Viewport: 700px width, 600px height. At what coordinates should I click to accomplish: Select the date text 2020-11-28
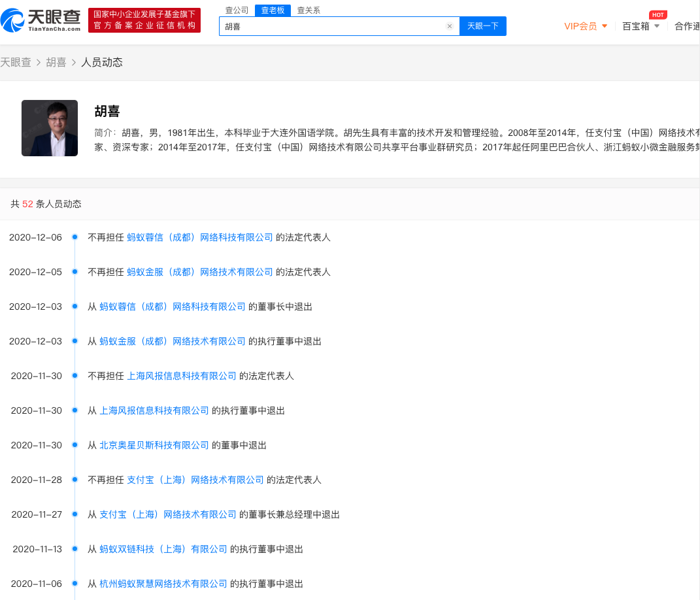click(36, 480)
